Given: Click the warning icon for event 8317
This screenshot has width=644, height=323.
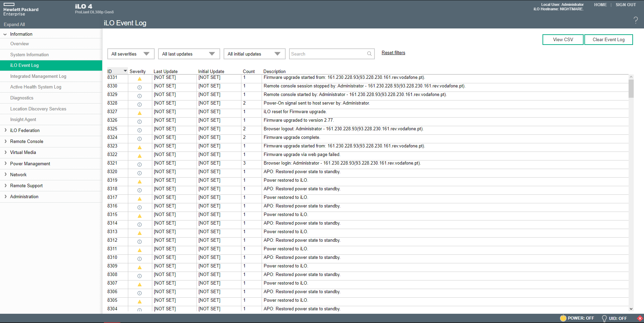Looking at the screenshot, I should click(x=140, y=199).
